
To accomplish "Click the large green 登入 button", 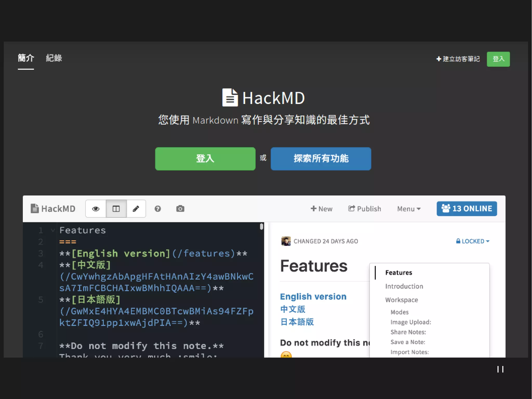I will pyautogui.click(x=205, y=159).
